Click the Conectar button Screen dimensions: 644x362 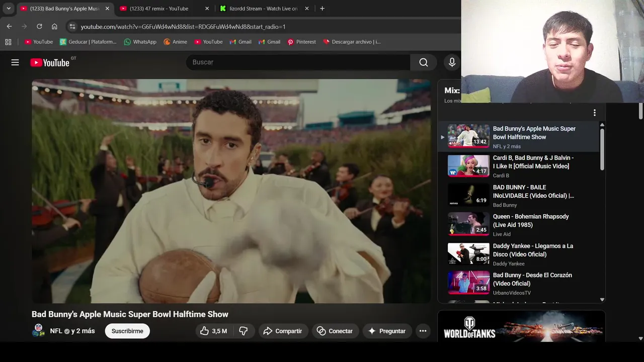(x=335, y=331)
